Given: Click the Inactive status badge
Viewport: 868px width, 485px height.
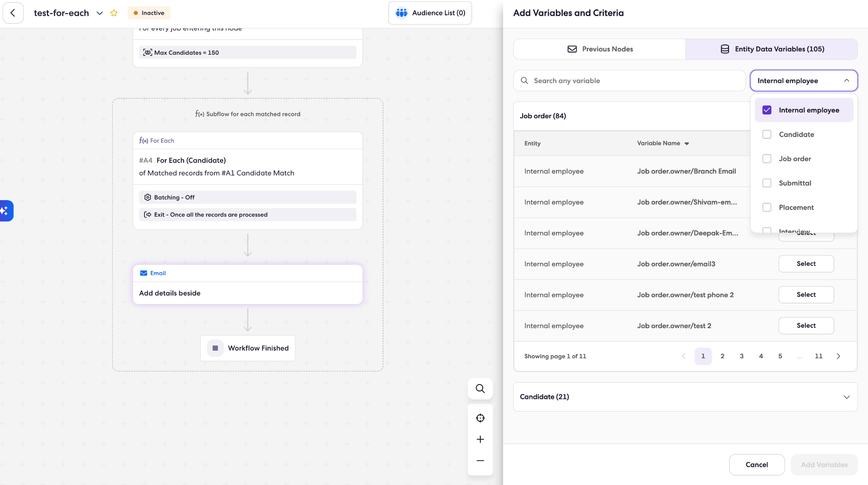Looking at the screenshot, I should (149, 13).
